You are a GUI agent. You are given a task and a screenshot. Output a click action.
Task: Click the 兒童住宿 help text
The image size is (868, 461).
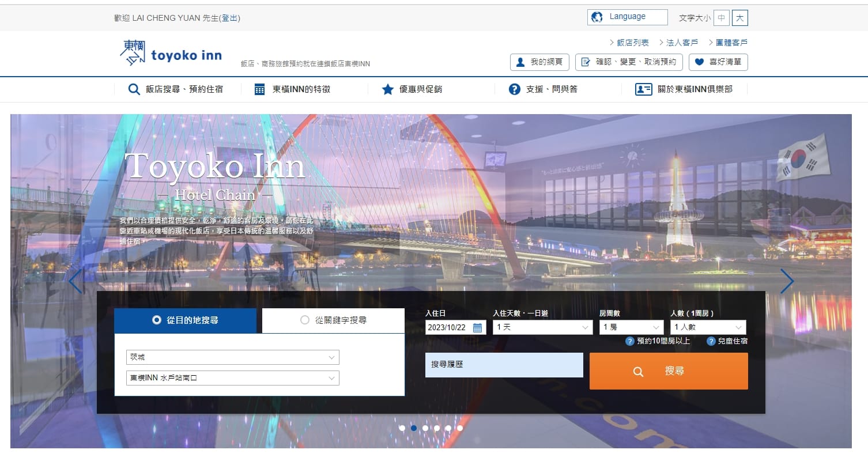click(x=733, y=341)
